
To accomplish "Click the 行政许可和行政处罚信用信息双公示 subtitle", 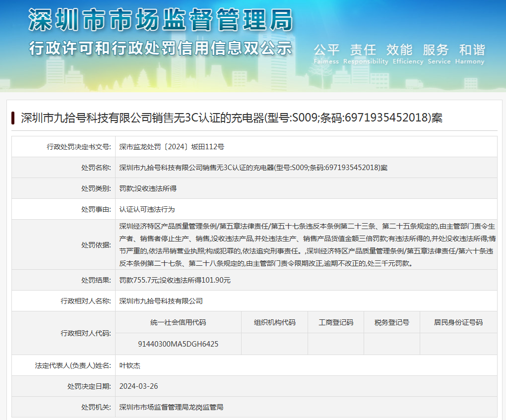I will pos(160,48).
